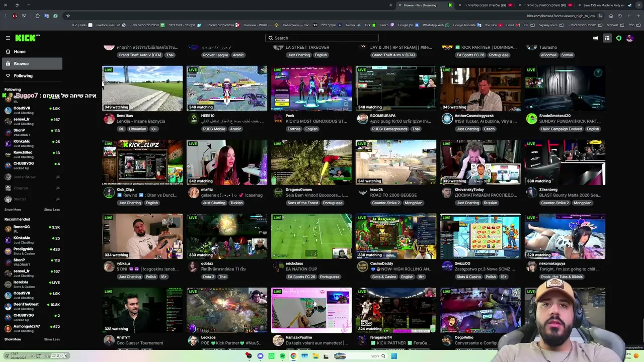
Task: Expand Recommended list with Show More
Action: click(x=13, y=339)
